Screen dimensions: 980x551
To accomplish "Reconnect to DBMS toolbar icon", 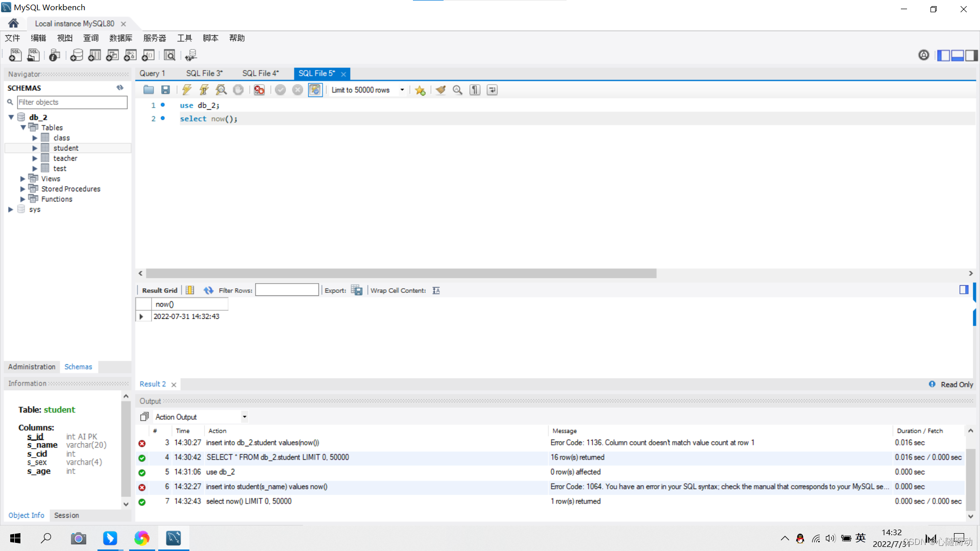I will pyautogui.click(x=191, y=55).
